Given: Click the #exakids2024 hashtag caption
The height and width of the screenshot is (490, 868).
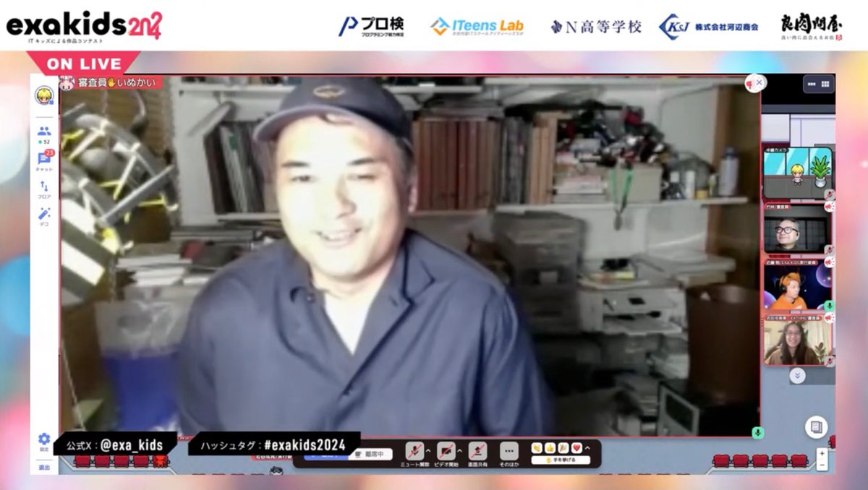Looking at the screenshot, I should point(275,444).
